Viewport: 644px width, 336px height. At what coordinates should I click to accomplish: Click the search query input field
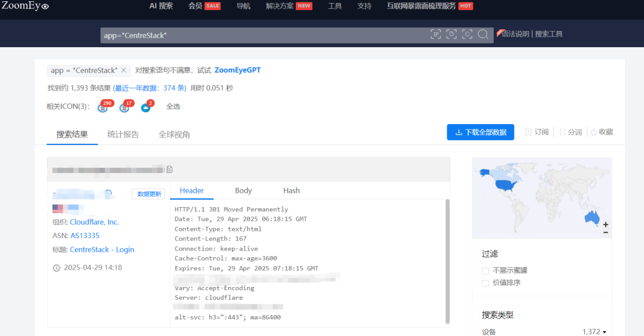(x=263, y=35)
